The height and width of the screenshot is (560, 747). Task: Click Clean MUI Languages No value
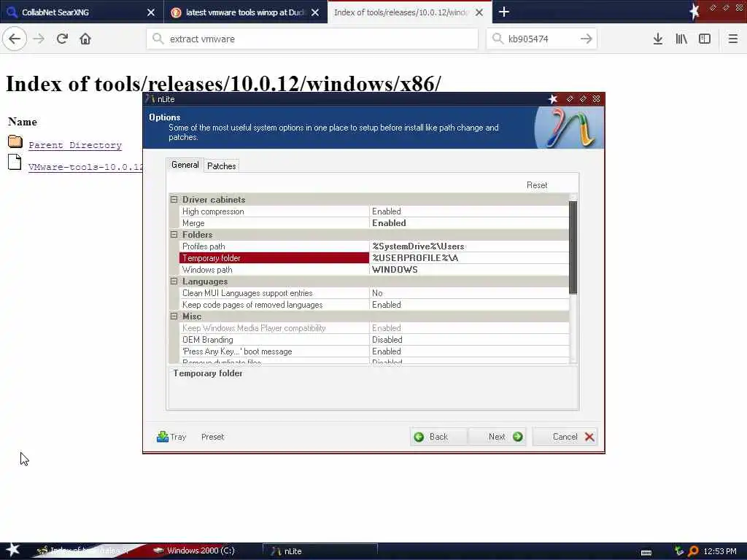[469, 293]
